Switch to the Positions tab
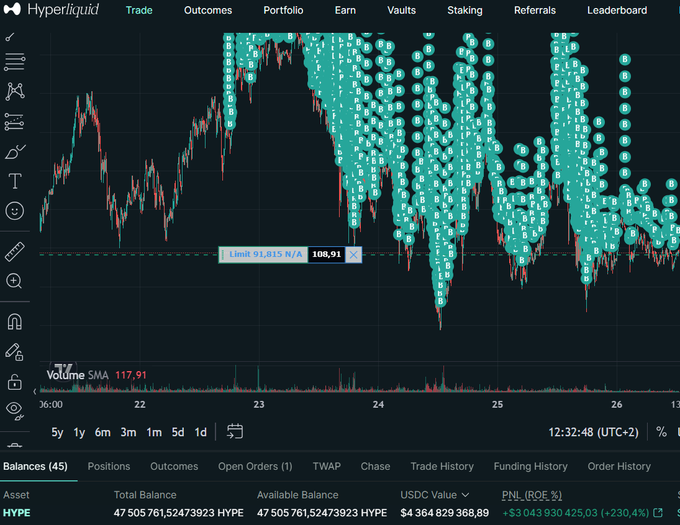 pos(109,466)
